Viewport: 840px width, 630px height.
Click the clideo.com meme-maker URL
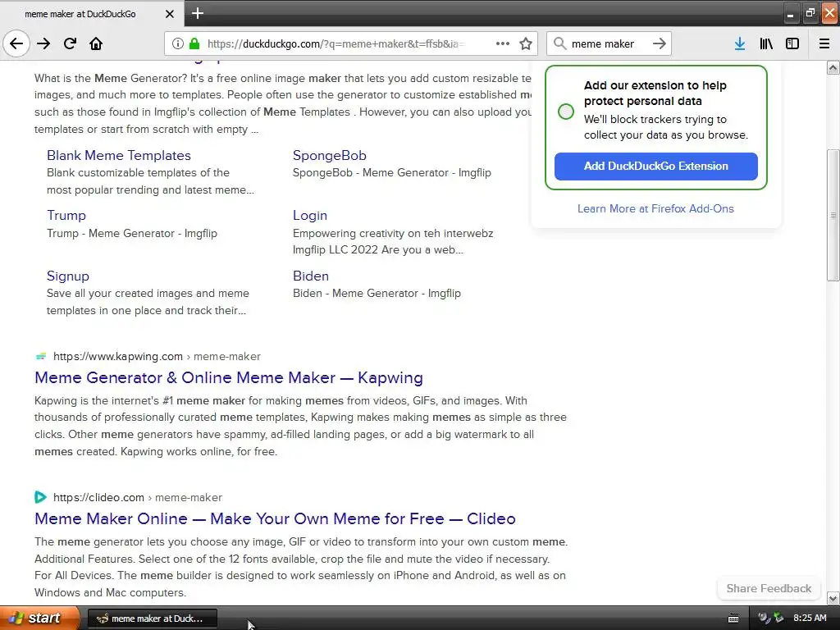pyautogui.click(x=138, y=497)
